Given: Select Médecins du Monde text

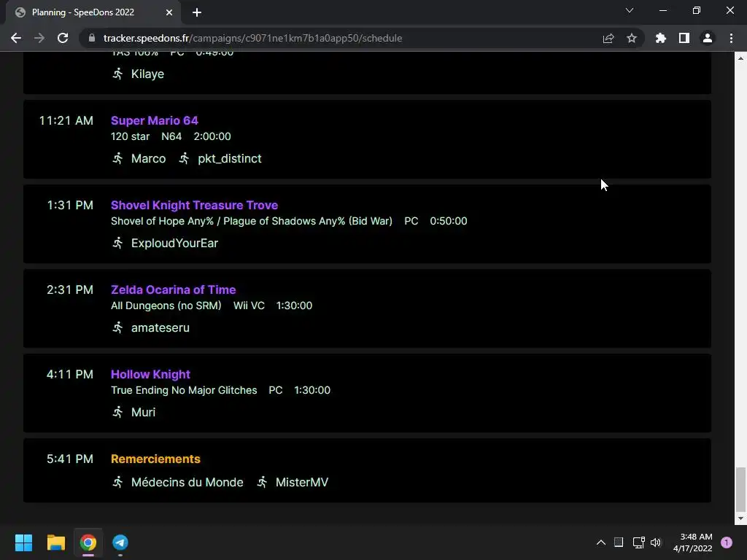Looking at the screenshot, I should tap(187, 483).
